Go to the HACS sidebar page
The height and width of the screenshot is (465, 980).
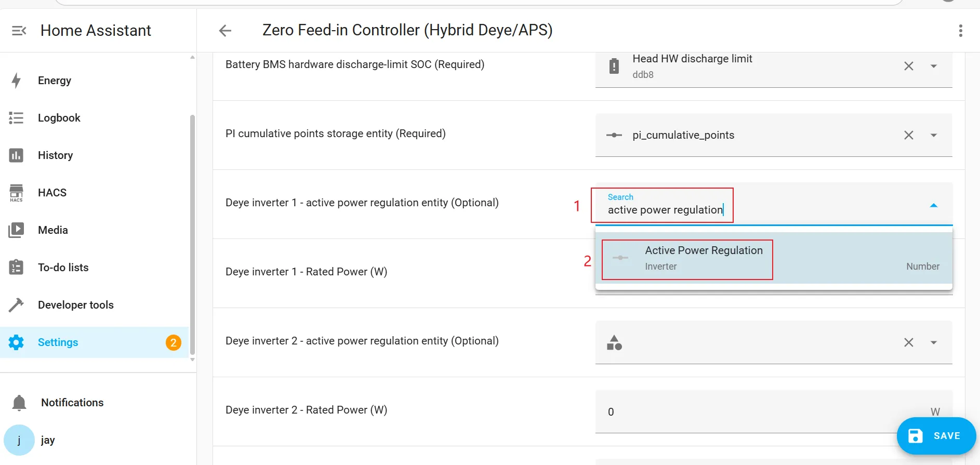click(52, 193)
